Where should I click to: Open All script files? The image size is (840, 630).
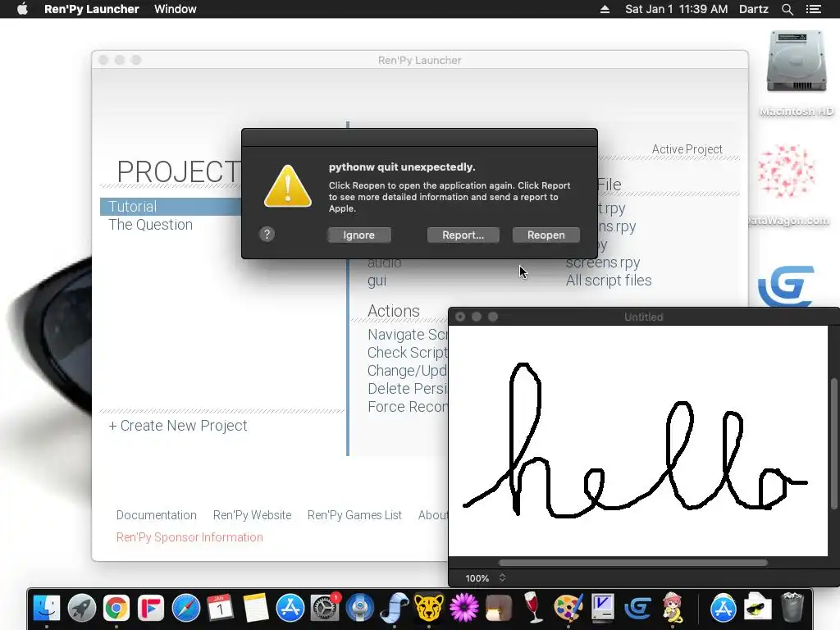coord(609,281)
